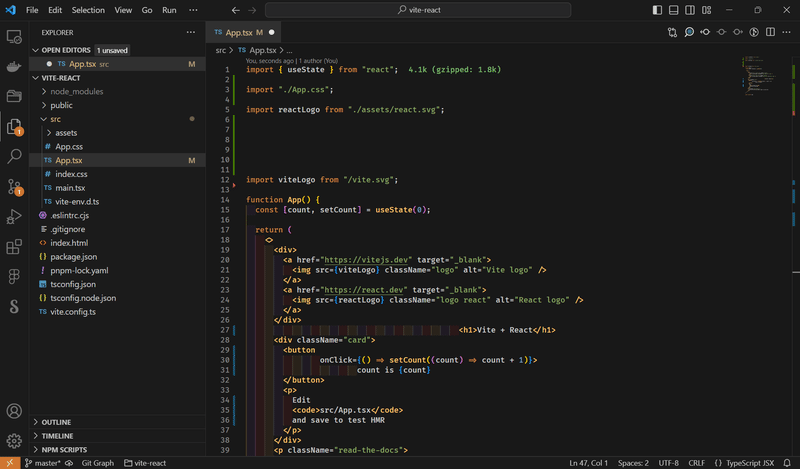Click the vite-react command center search box
Image resolution: width=800 pixels, height=469 pixels.
418,10
